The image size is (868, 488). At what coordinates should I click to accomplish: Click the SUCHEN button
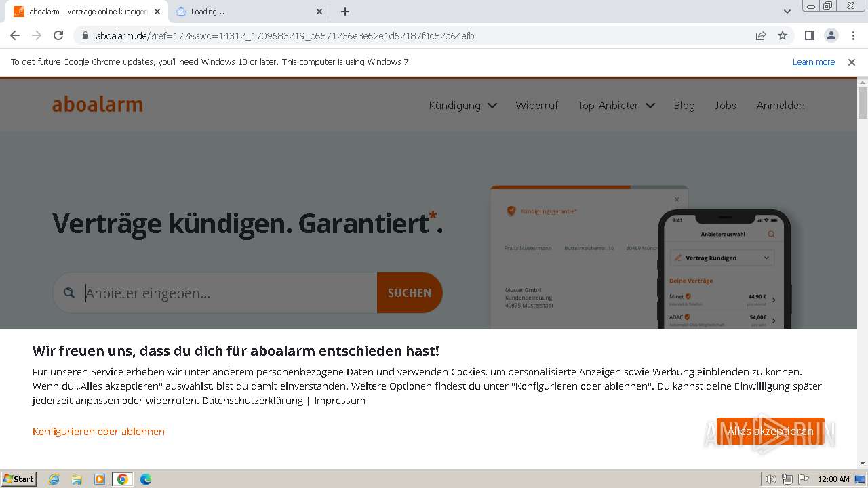(410, 293)
